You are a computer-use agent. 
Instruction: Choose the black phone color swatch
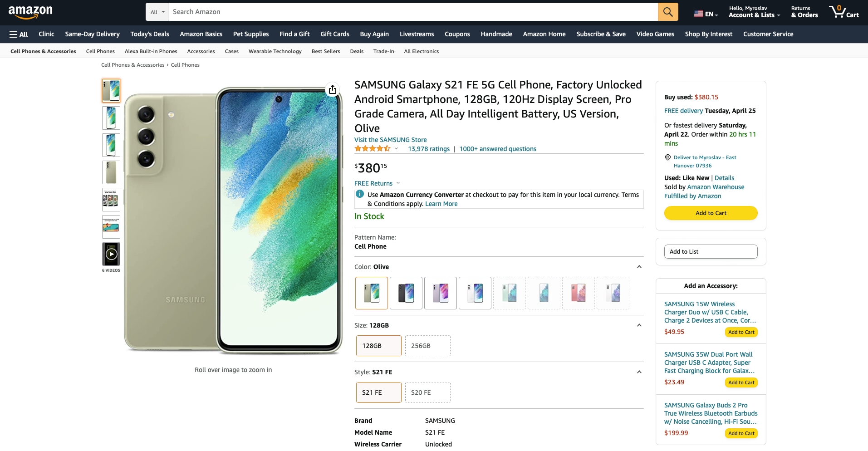tap(406, 293)
